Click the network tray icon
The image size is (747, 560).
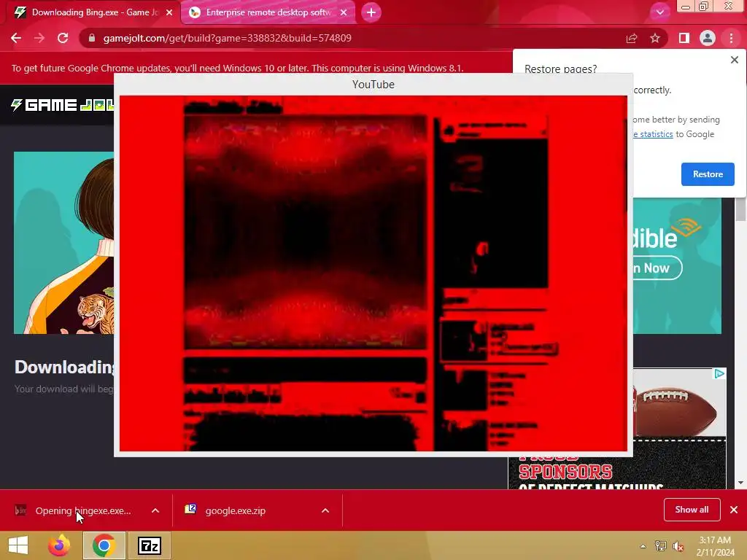pos(660,546)
